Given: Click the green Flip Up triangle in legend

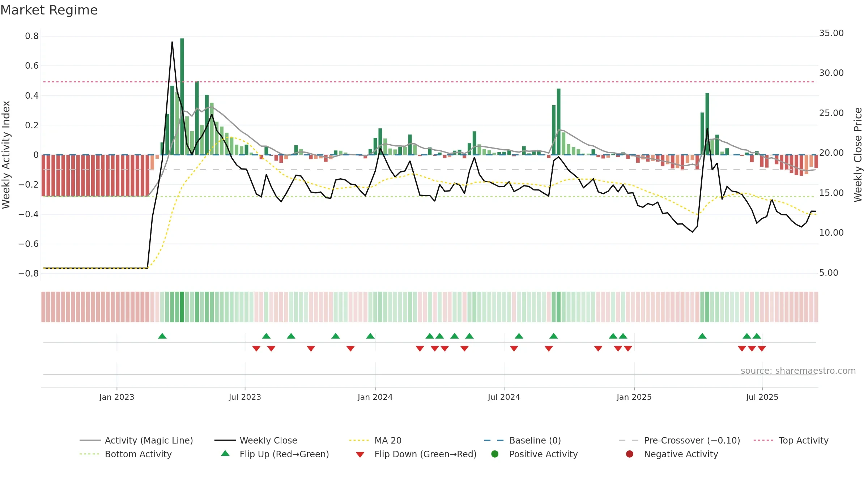Looking at the screenshot, I should click(225, 453).
